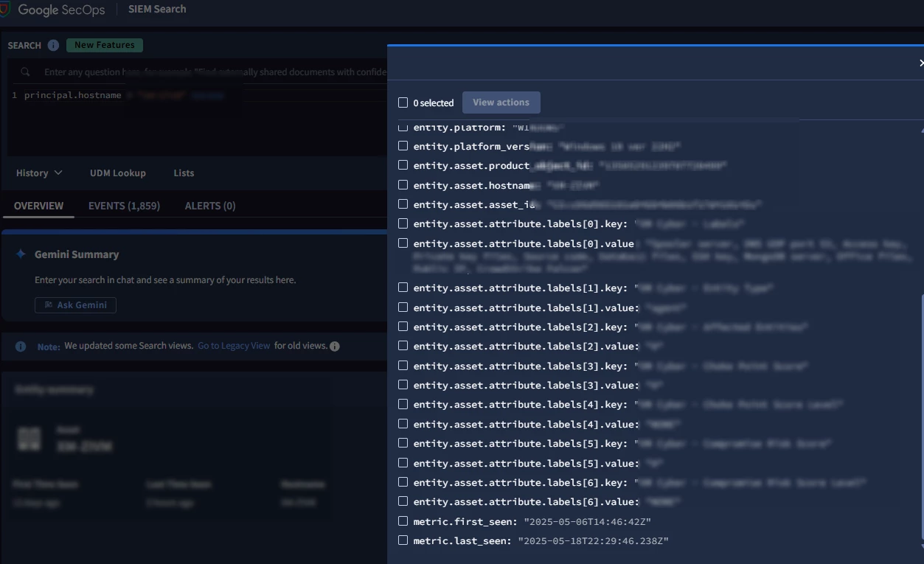Check the labels[2].value checkbox
The image size is (924, 564).
[403, 346]
